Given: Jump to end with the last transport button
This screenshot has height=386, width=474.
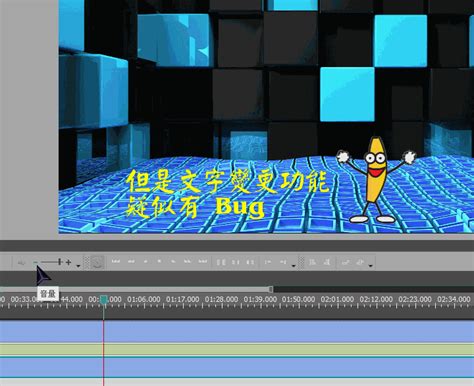Looking at the screenshot, I should pyautogui.click(x=203, y=262).
